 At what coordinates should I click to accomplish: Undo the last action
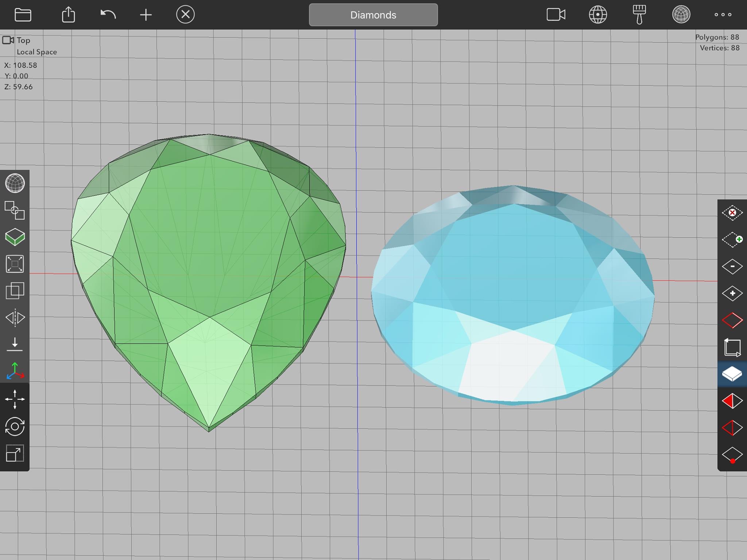pyautogui.click(x=108, y=15)
